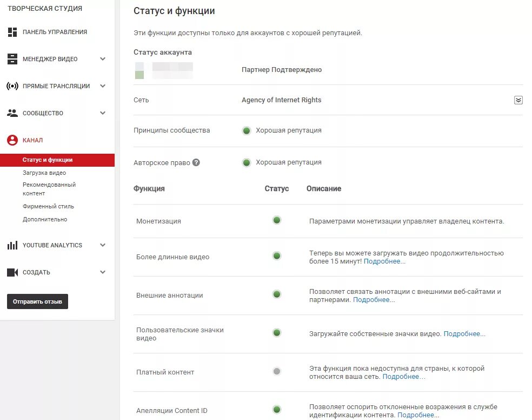The width and height of the screenshot is (532, 420).
Task: Follow Подробнее link for Пользовательские значки видео
Action: 464,334
